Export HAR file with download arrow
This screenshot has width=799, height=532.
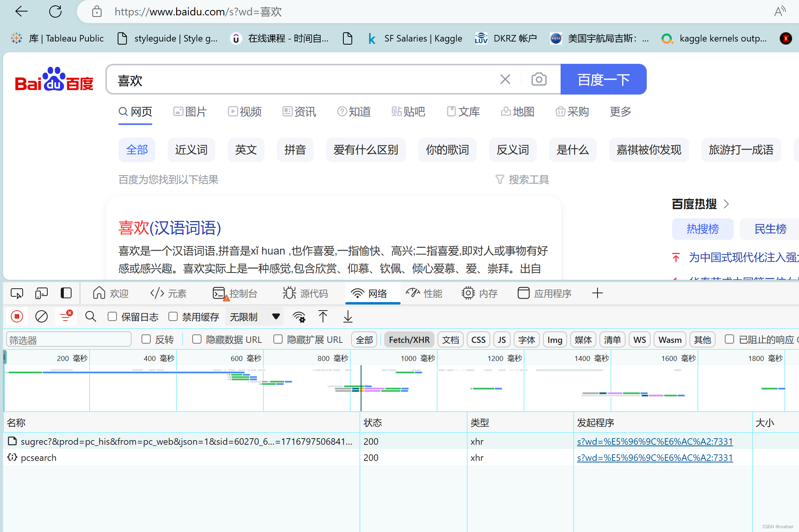coord(348,316)
